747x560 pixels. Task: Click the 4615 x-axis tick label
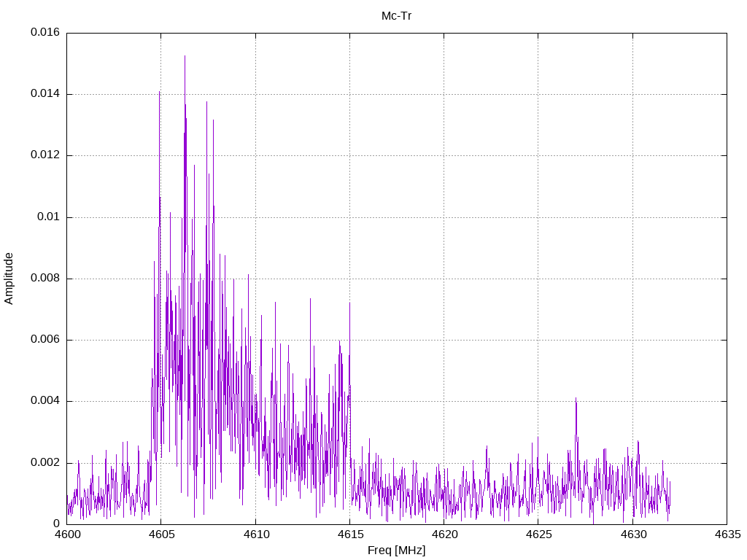tap(349, 535)
